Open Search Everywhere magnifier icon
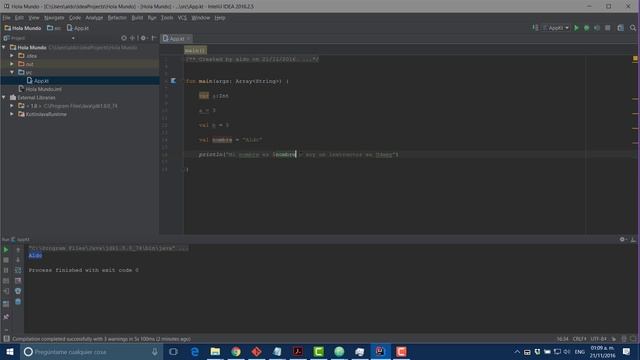 pos(633,28)
